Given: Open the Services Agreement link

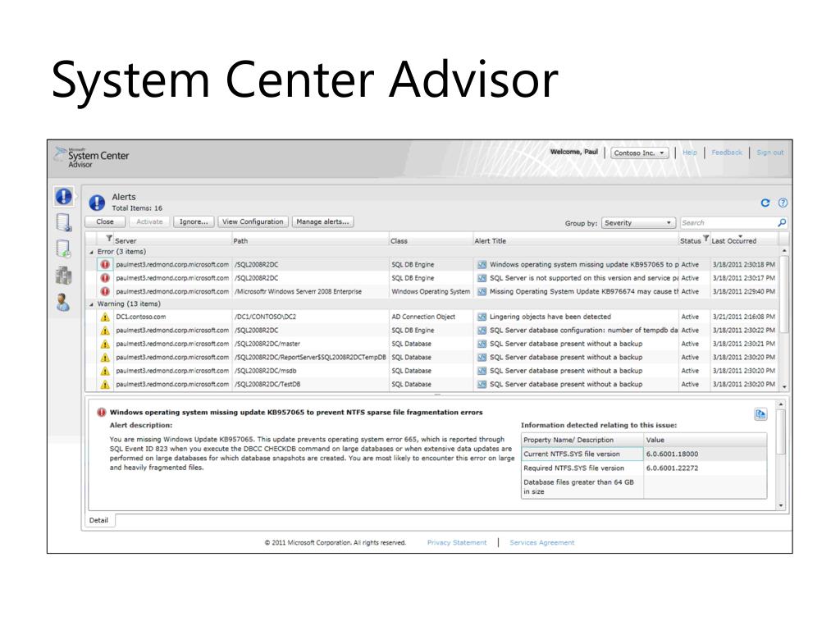Looking at the screenshot, I should point(541,543).
